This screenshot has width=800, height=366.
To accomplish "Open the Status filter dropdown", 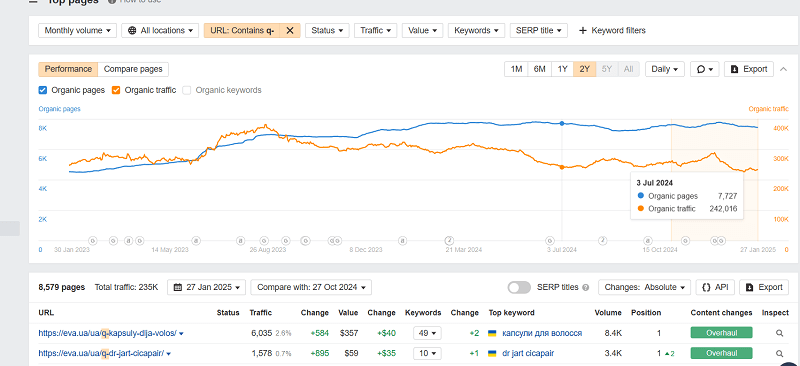I will [x=327, y=31].
